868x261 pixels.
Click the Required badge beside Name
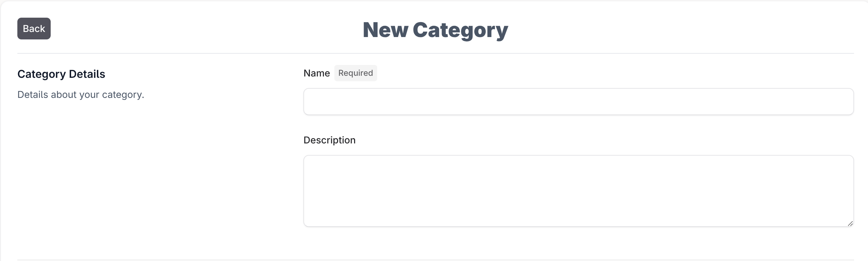(x=355, y=73)
